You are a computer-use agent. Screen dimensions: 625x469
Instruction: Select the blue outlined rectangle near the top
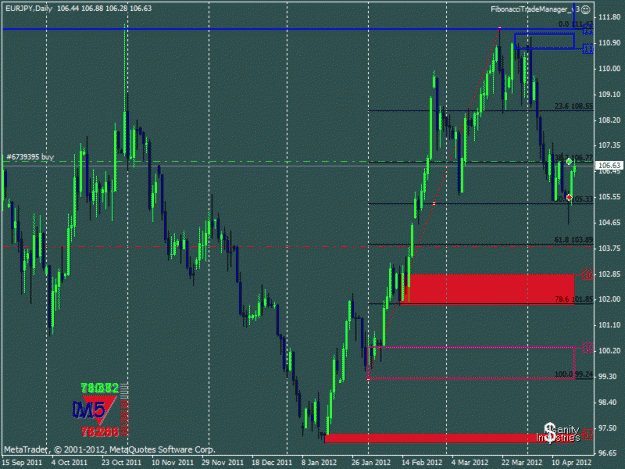coord(544,41)
